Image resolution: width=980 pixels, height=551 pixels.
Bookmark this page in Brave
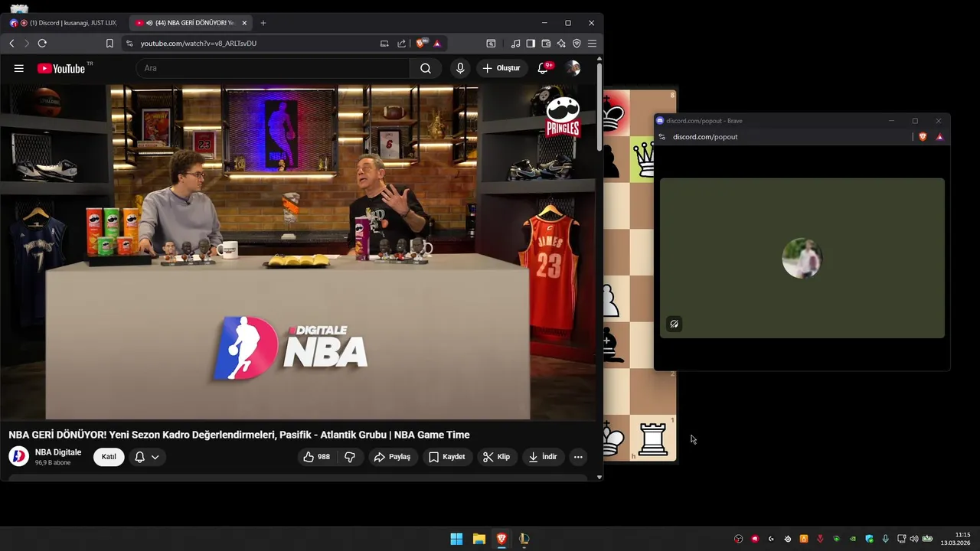point(109,44)
